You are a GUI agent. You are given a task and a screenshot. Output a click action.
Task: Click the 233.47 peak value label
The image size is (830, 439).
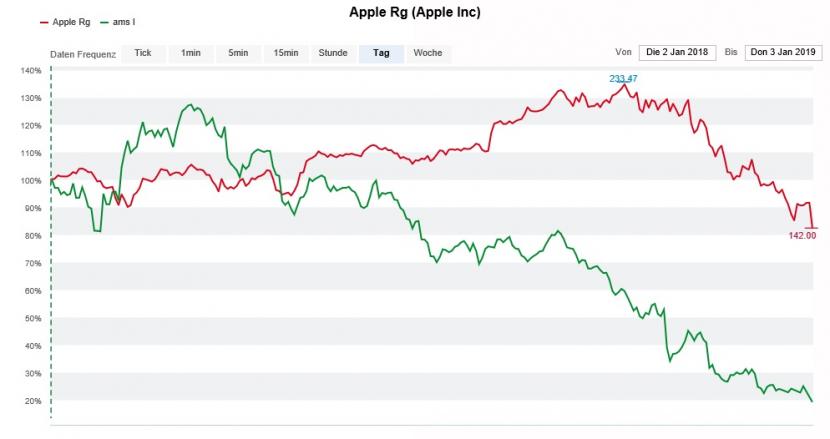[x=624, y=78]
